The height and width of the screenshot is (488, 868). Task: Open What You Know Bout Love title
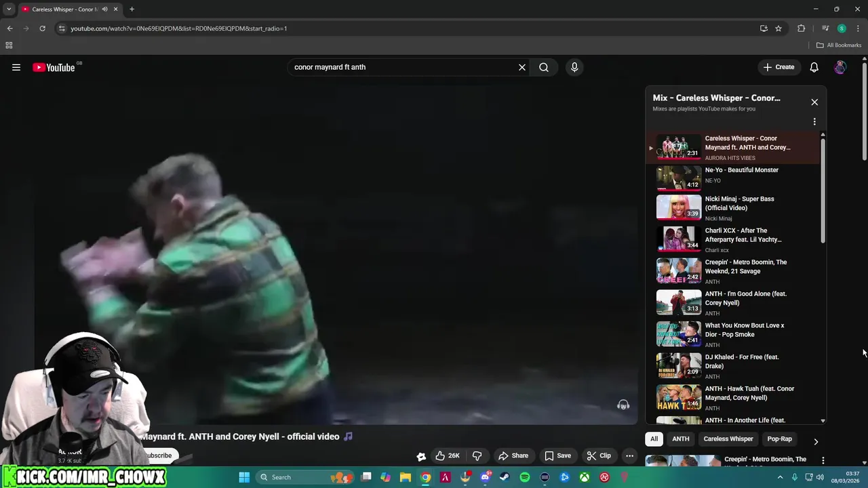pyautogui.click(x=744, y=330)
